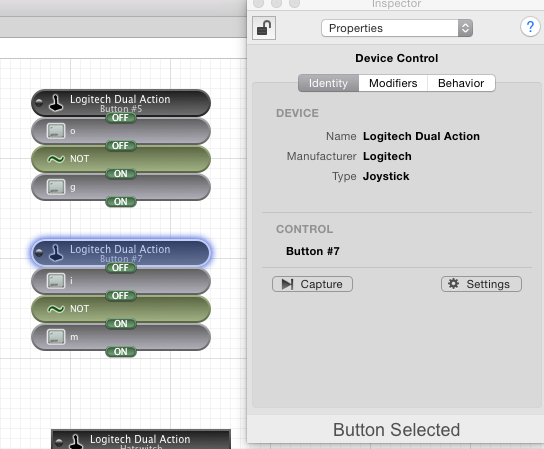
Task: Click wave icon on the second NOT block
Action: pos(56,309)
